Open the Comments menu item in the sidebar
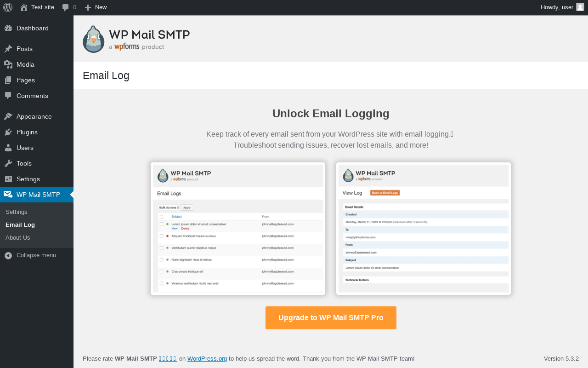This screenshot has height=368, width=588. (37, 96)
